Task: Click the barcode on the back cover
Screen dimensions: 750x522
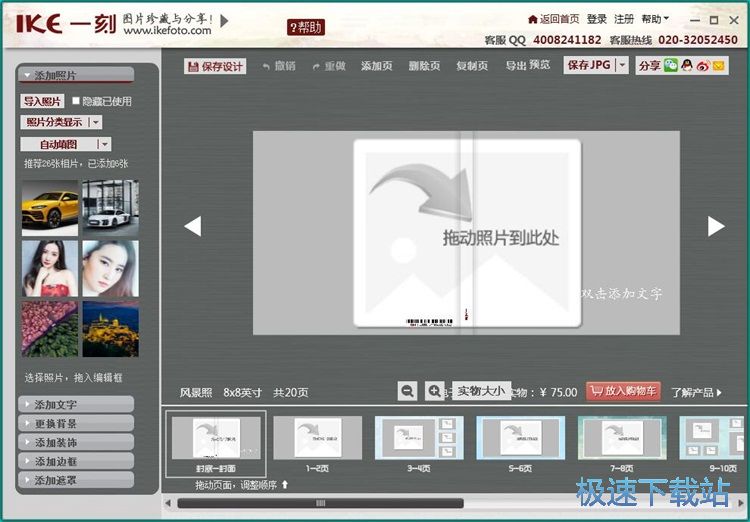Action: point(429,322)
